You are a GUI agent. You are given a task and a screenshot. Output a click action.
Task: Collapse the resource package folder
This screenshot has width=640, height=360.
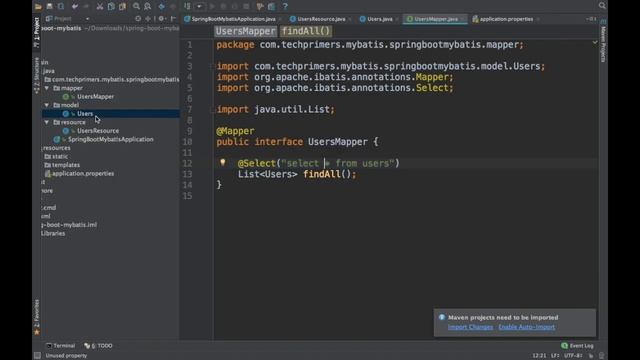coord(47,122)
